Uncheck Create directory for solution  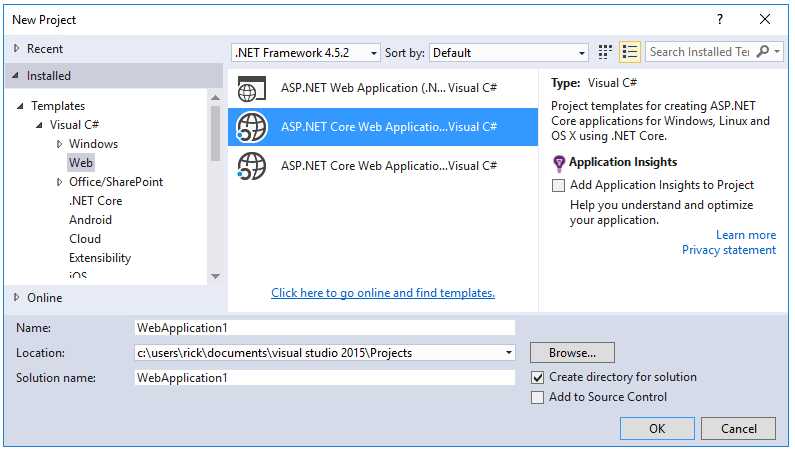point(537,377)
